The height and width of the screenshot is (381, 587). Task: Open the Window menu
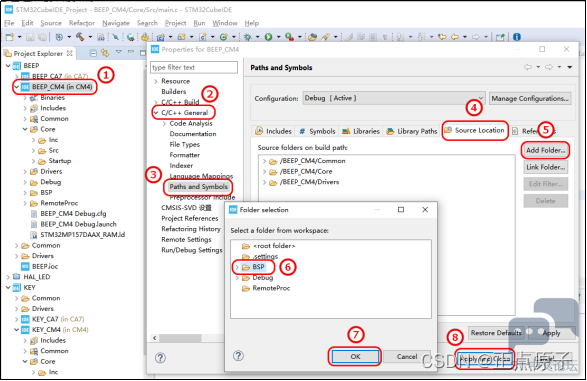[x=225, y=23]
